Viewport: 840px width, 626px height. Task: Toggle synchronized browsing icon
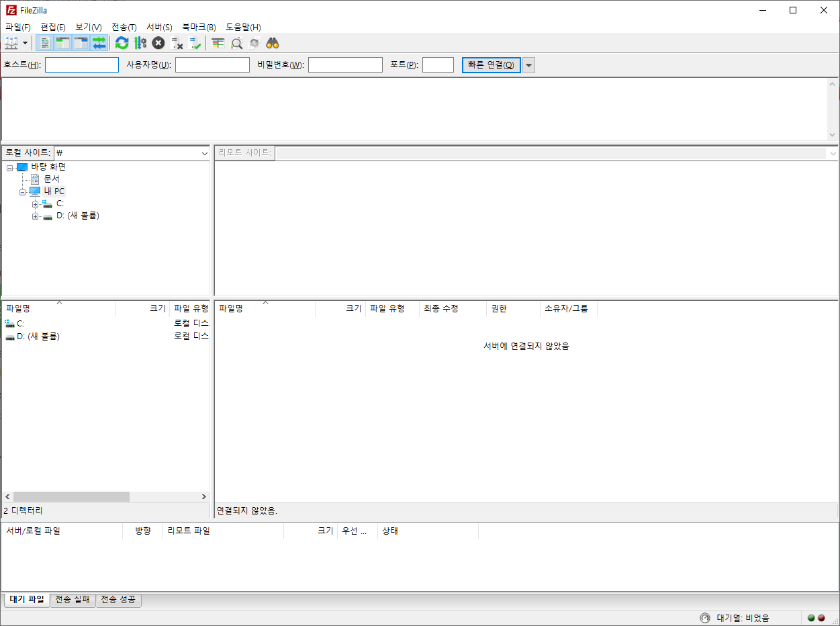(x=254, y=43)
